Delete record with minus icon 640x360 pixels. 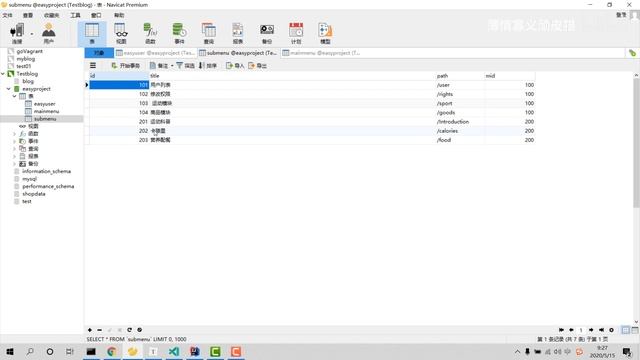coord(100,330)
